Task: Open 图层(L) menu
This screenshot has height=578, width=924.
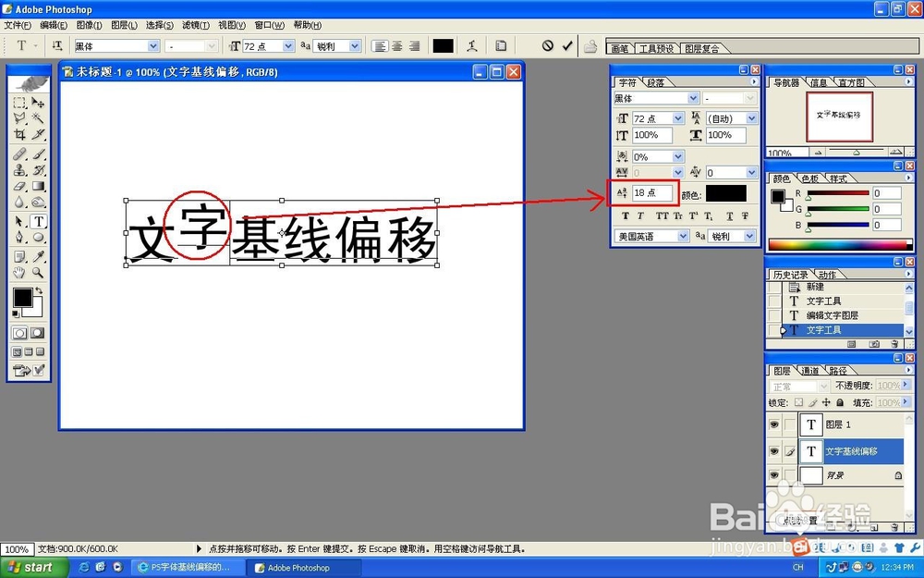Action: [x=125, y=25]
